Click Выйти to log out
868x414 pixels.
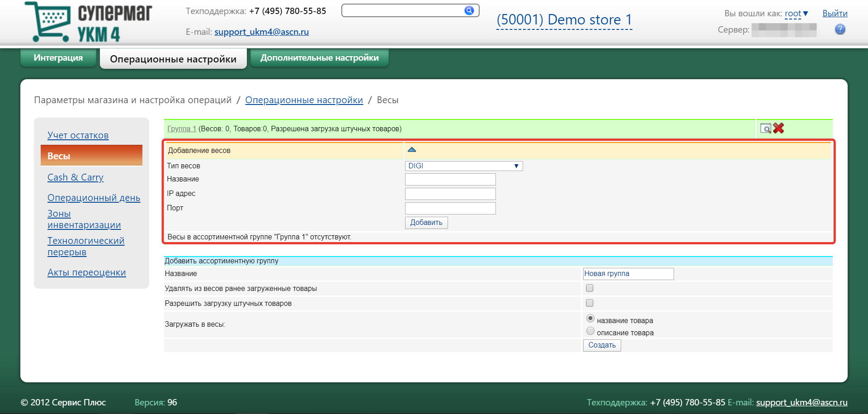(x=835, y=14)
